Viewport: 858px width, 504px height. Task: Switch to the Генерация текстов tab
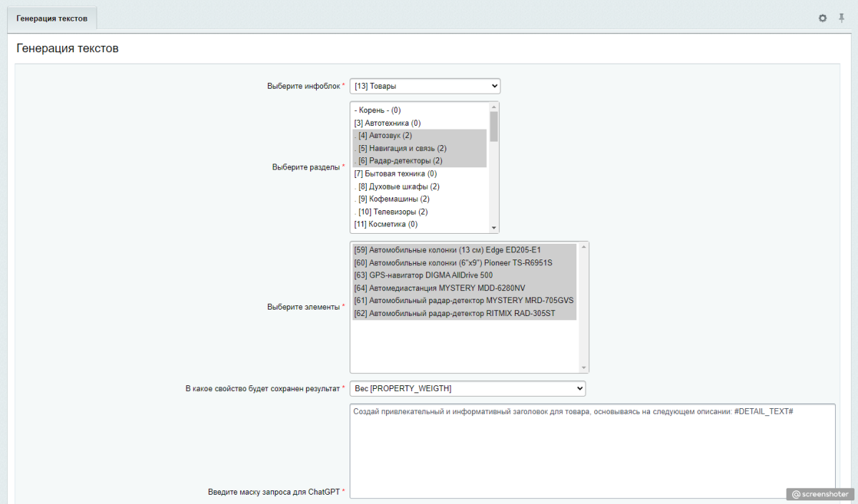click(51, 18)
